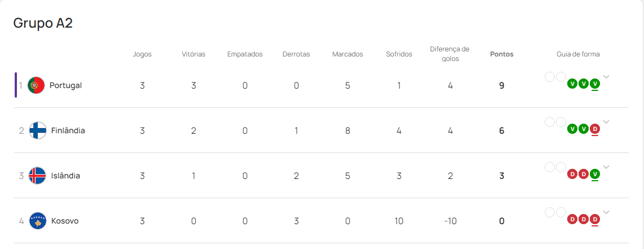
Task: Click the Diferença de golos header
Action: (x=450, y=54)
